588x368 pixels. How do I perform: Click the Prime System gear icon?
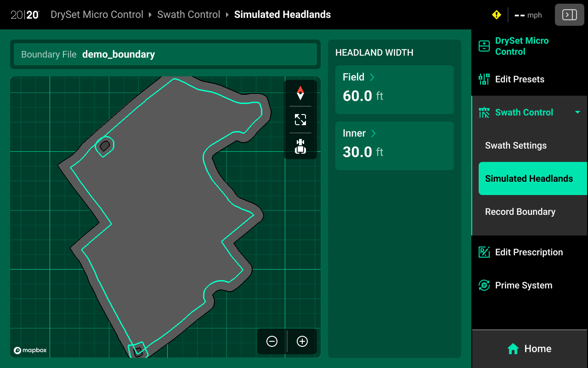483,285
